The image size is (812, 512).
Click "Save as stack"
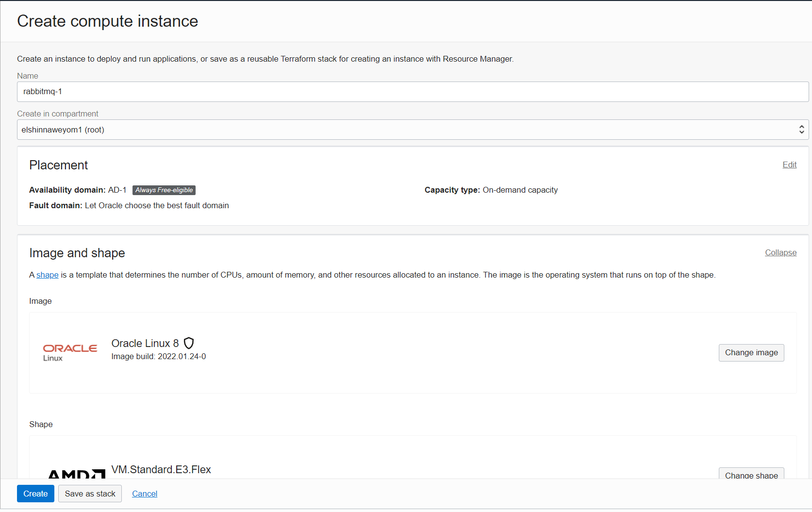click(90, 493)
